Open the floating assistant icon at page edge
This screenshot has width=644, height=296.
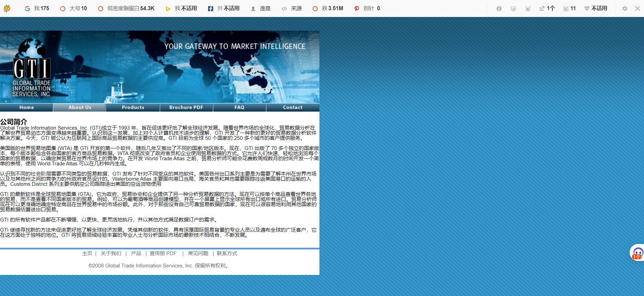[637, 253]
